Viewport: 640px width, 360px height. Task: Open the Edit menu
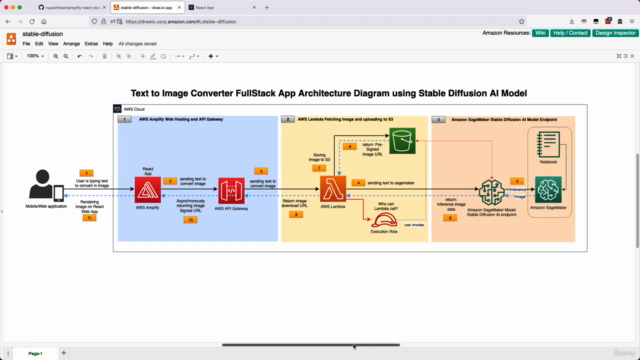[39, 44]
